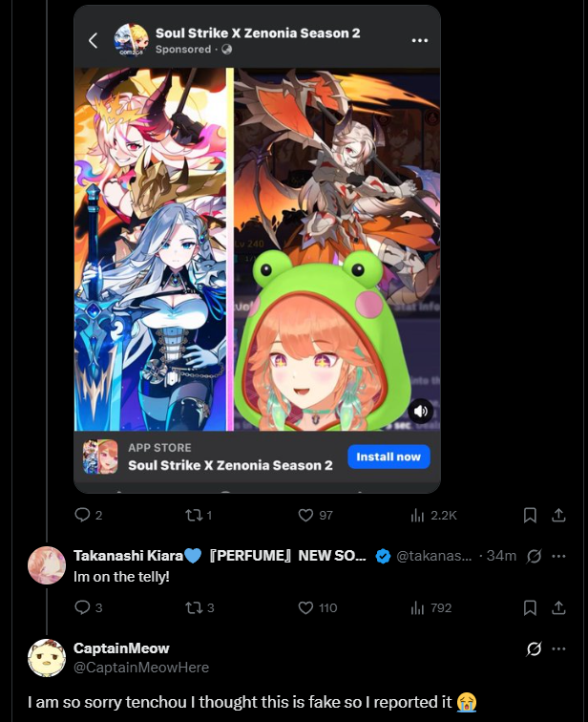The height and width of the screenshot is (722, 588).
Task: Click the back arrow in the ad header
Action: [93, 40]
